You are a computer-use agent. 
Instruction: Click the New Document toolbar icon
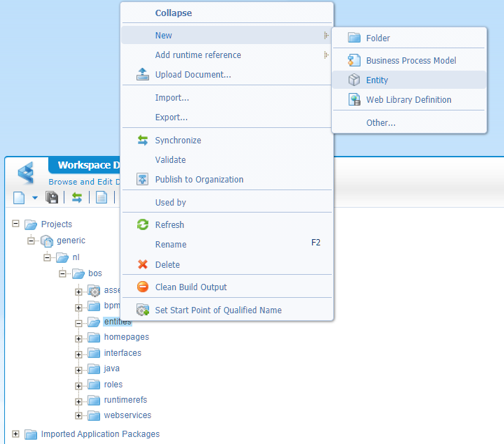[x=19, y=198]
